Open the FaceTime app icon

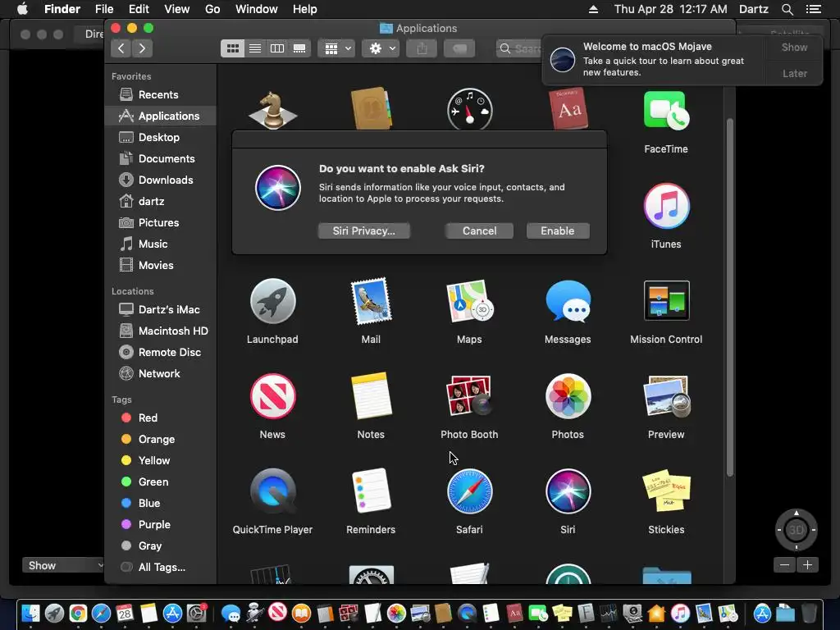tap(666, 111)
